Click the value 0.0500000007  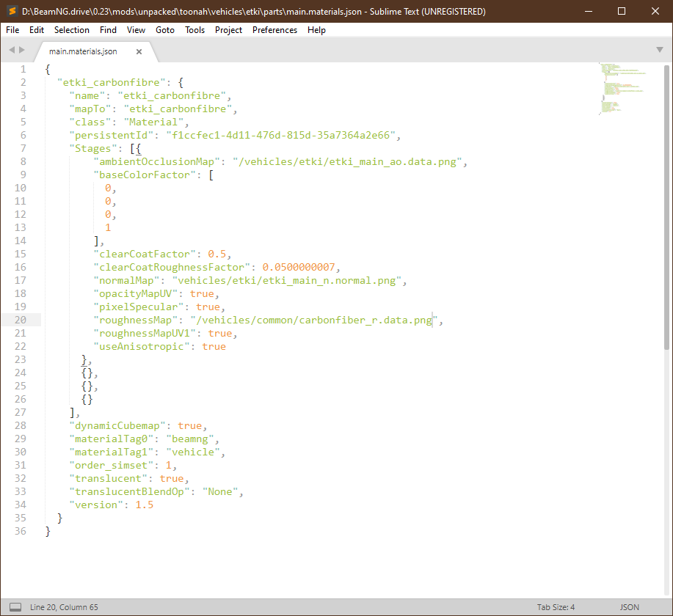point(298,267)
